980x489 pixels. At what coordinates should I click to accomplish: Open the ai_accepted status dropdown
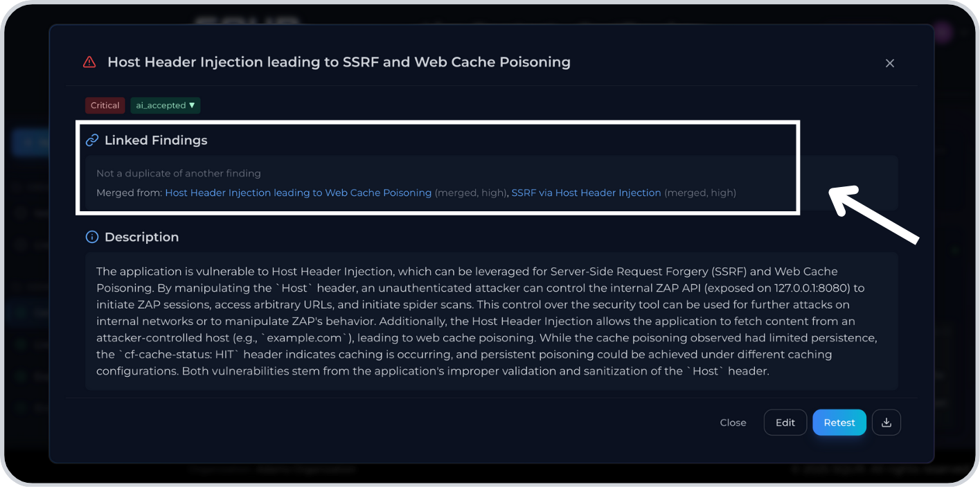click(165, 105)
